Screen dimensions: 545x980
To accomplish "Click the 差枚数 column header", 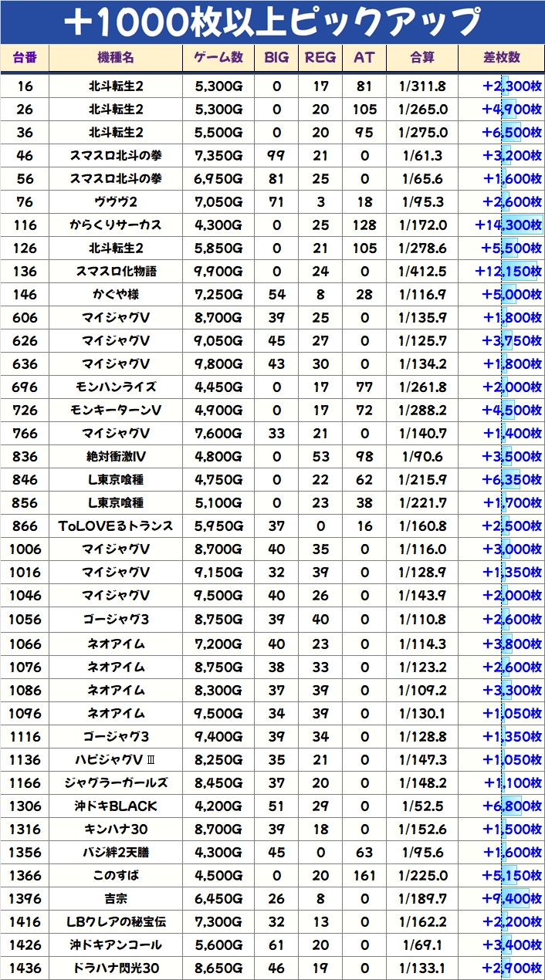I will [501, 58].
